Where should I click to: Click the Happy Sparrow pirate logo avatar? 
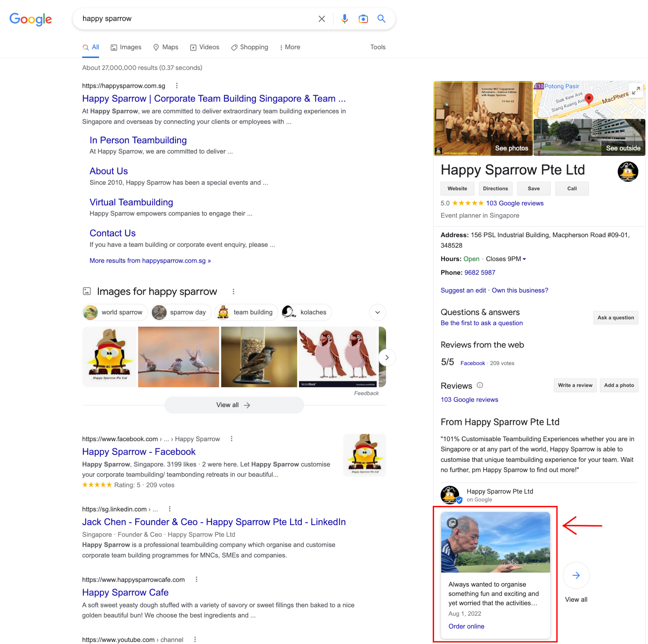(627, 171)
